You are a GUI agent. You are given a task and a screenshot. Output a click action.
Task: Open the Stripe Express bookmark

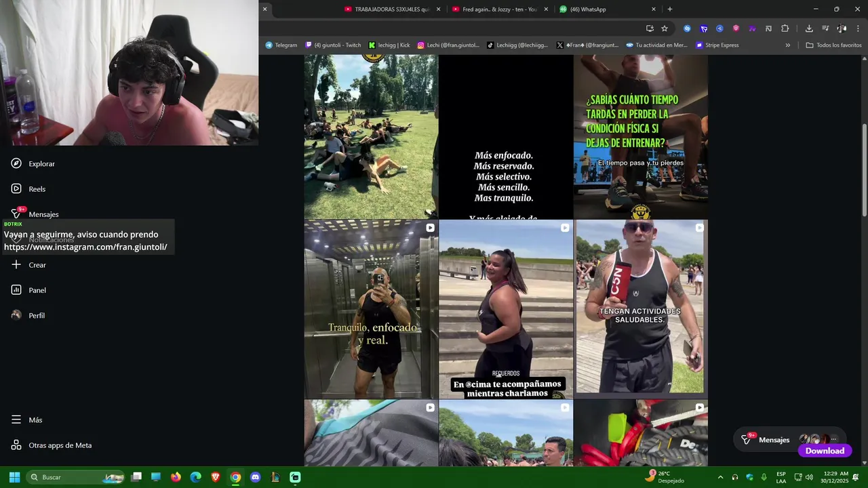point(717,45)
